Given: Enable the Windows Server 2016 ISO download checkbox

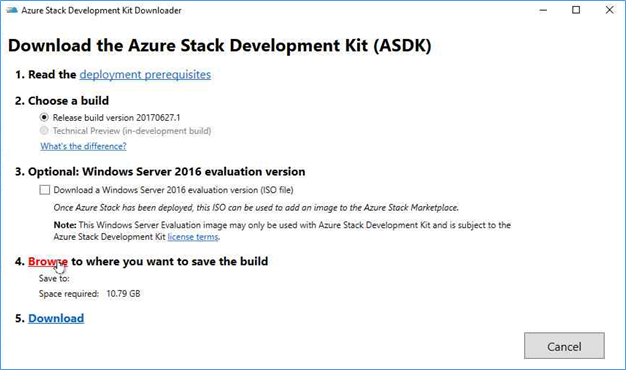Looking at the screenshot, I should click(45, 190).
